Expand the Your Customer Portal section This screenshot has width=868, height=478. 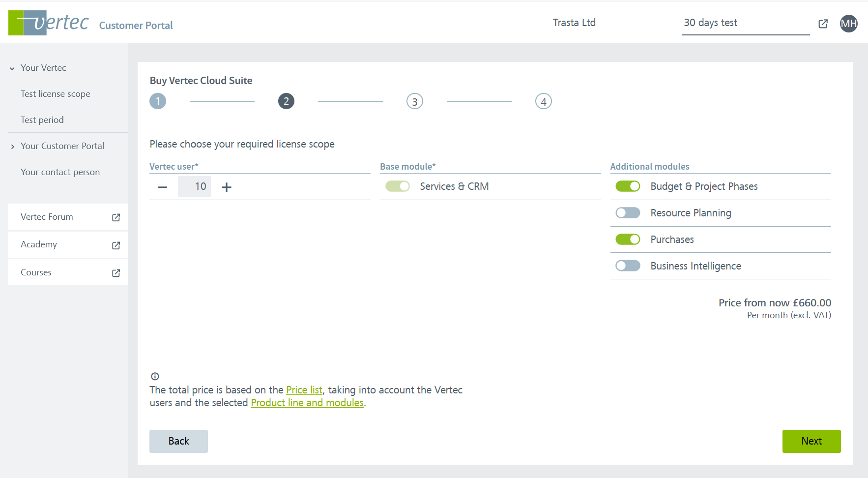12,147
